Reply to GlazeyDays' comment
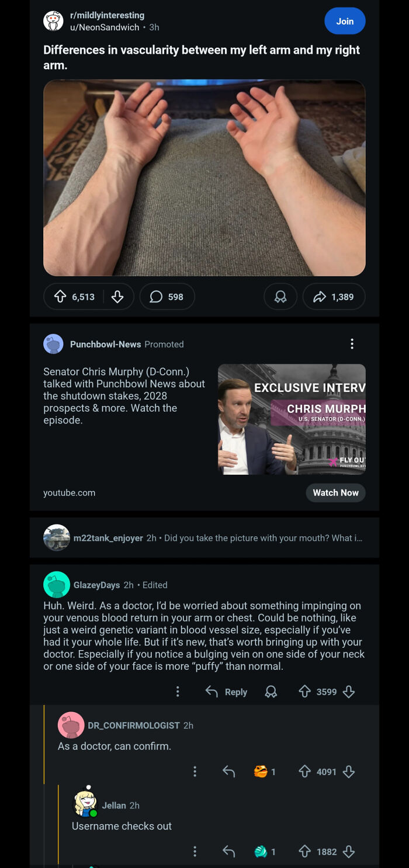This screenshot has width=409, height=868. tap(227, 692)
